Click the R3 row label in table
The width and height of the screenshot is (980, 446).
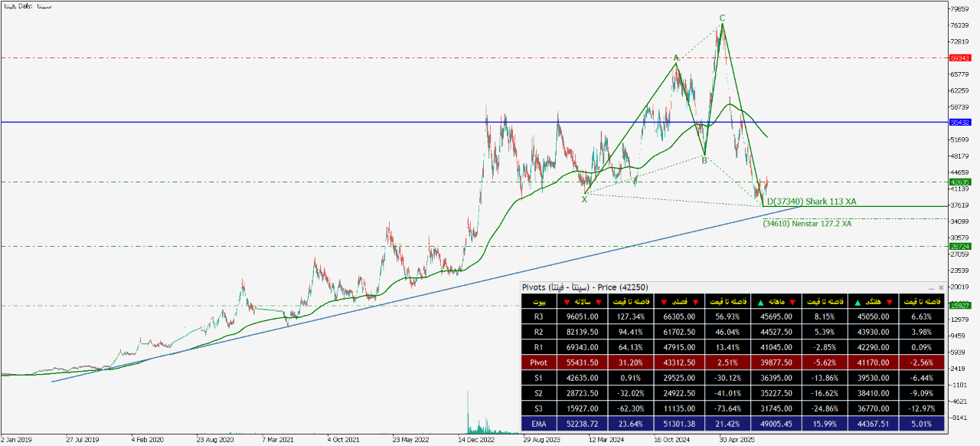point(539,316)
